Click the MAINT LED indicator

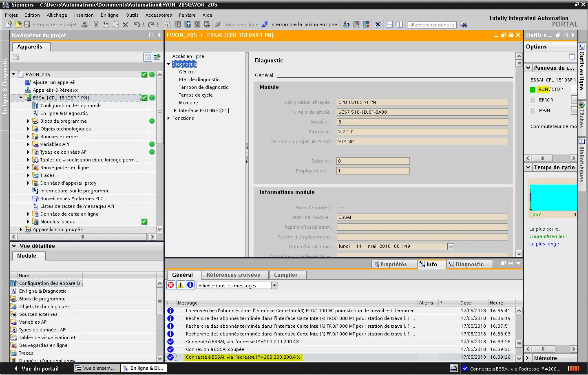tap(533, 110)
